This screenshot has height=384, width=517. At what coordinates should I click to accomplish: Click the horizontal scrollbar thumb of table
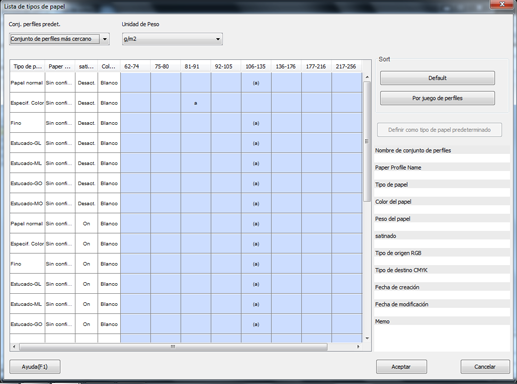coord(173,347)
